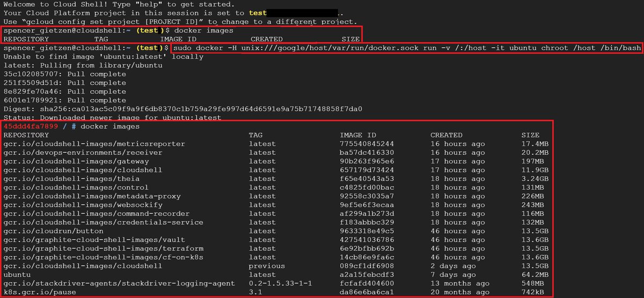Click '6001e1789921: Pull complete' line
Image resolution: width=644 pixels, height=298 pixels.
tap(64, 100)
